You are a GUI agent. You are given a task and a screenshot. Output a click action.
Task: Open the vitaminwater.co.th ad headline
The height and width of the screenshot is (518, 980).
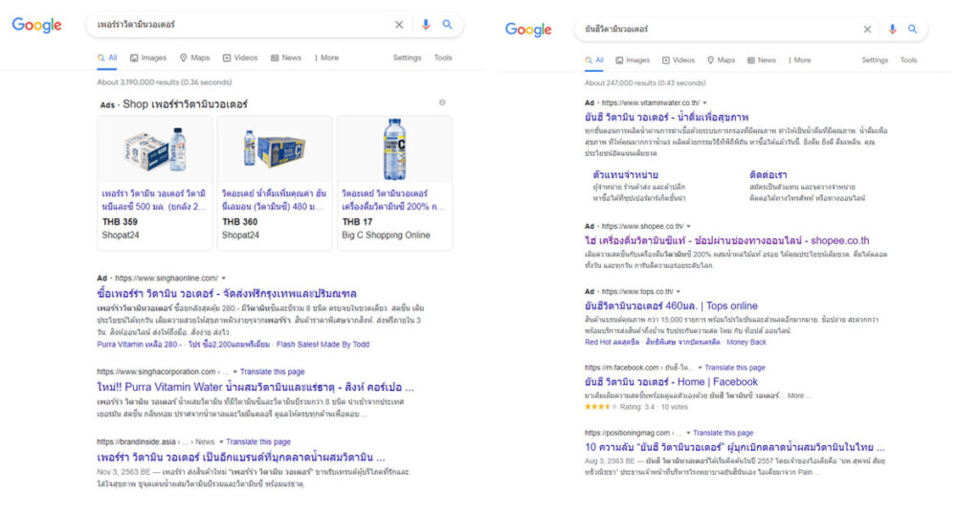pos(666,117)
